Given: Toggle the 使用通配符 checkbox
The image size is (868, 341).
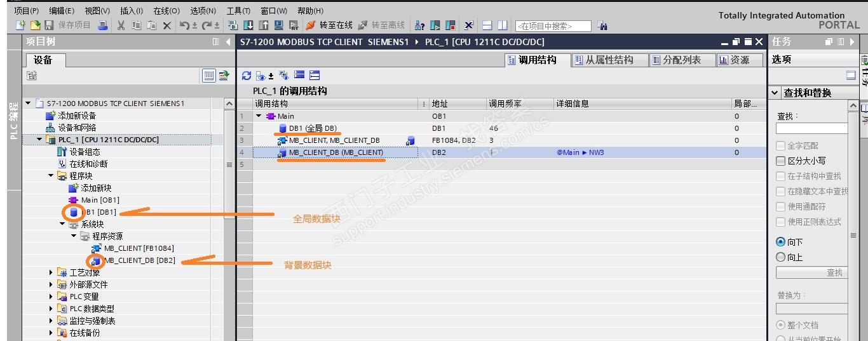Looking at the screenshot, I should point(781,206).
